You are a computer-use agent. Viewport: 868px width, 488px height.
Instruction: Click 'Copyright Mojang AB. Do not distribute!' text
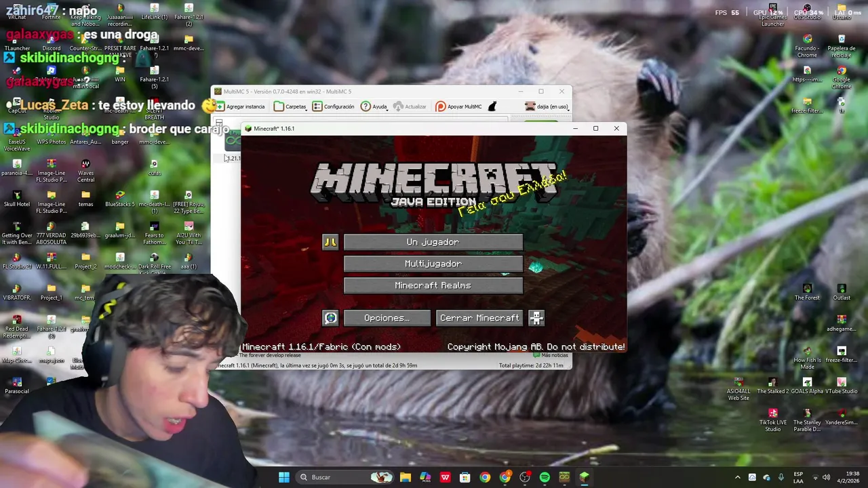[536, 346]
